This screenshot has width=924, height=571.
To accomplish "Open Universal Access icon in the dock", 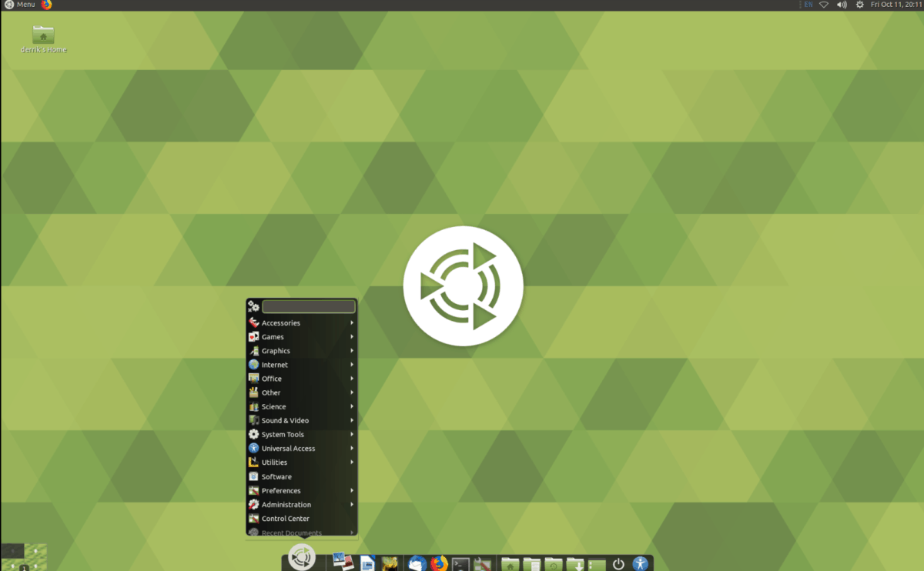I will pos(641,563).
